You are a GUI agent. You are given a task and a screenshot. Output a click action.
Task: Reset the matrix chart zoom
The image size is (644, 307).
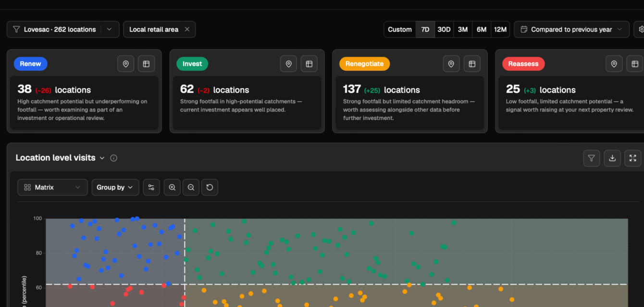(210, 188)
